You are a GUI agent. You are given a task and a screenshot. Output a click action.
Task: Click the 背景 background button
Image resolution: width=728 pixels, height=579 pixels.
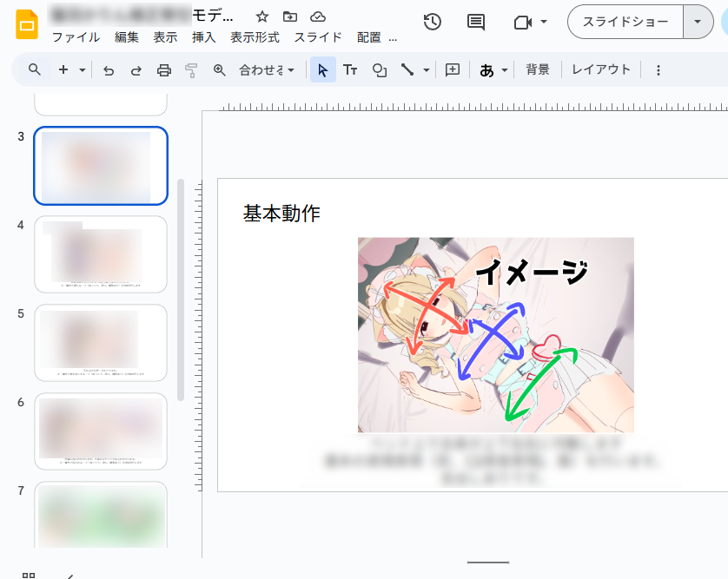point(538,69)
